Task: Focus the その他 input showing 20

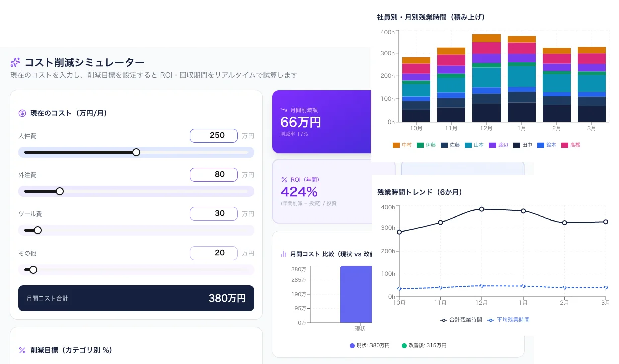Action: point(214,253)
